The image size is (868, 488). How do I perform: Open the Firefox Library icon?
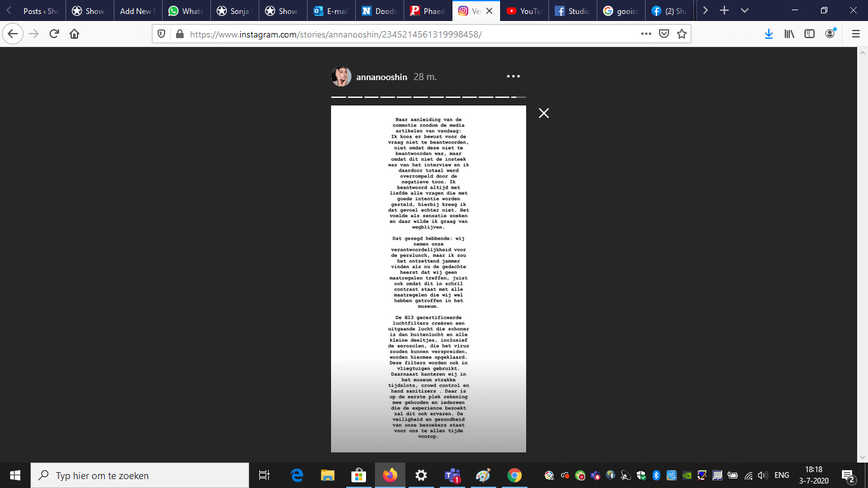coord(789,34)
